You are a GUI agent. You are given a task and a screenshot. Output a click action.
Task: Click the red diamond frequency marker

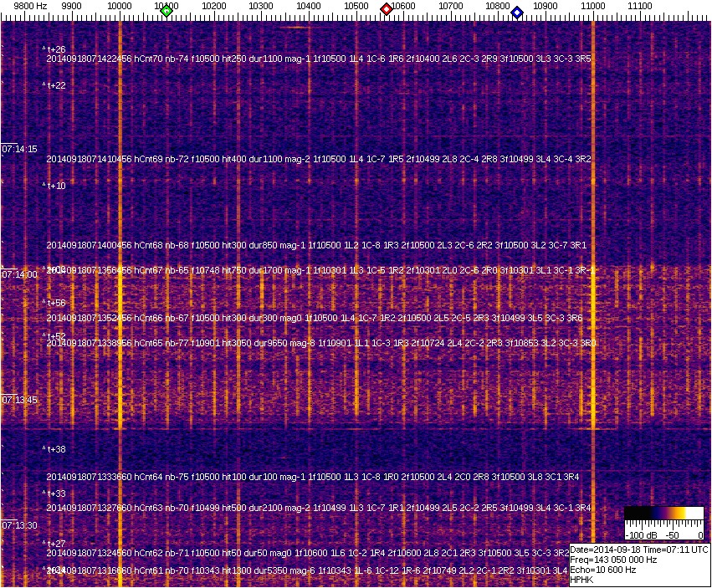(387, 9)
